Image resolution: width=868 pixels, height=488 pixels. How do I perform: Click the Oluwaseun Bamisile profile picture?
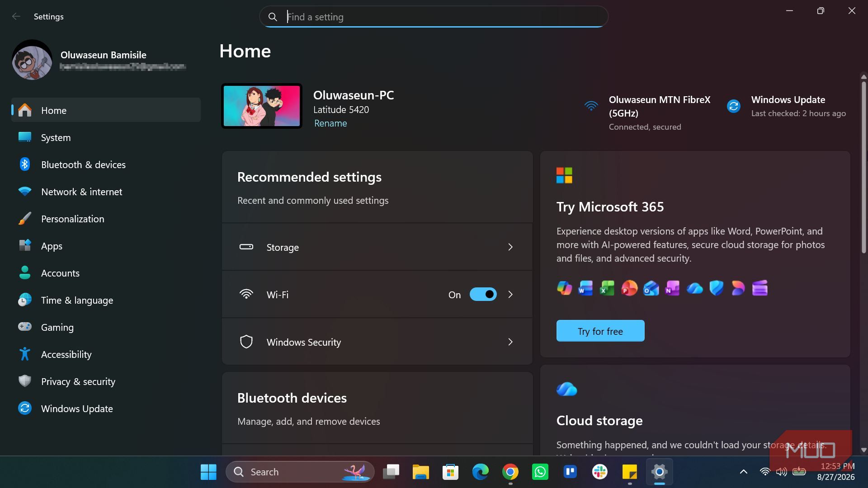[x=32, y=60]
